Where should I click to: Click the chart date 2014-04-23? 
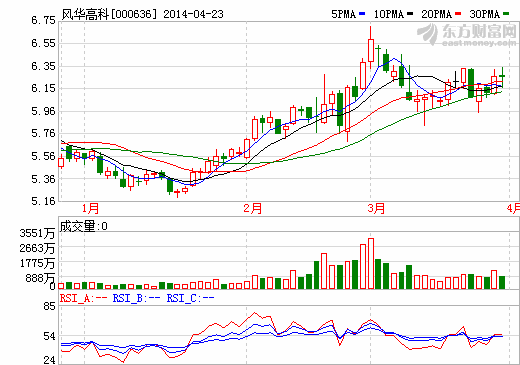(193, 14)
